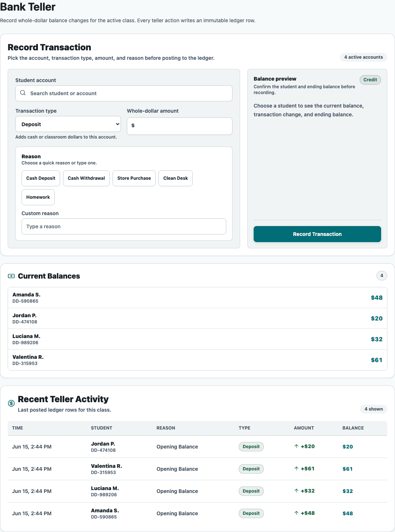395x532 pixels.
Task: Choose the Cash Deposit quick reason
Action: pos(41,178)
